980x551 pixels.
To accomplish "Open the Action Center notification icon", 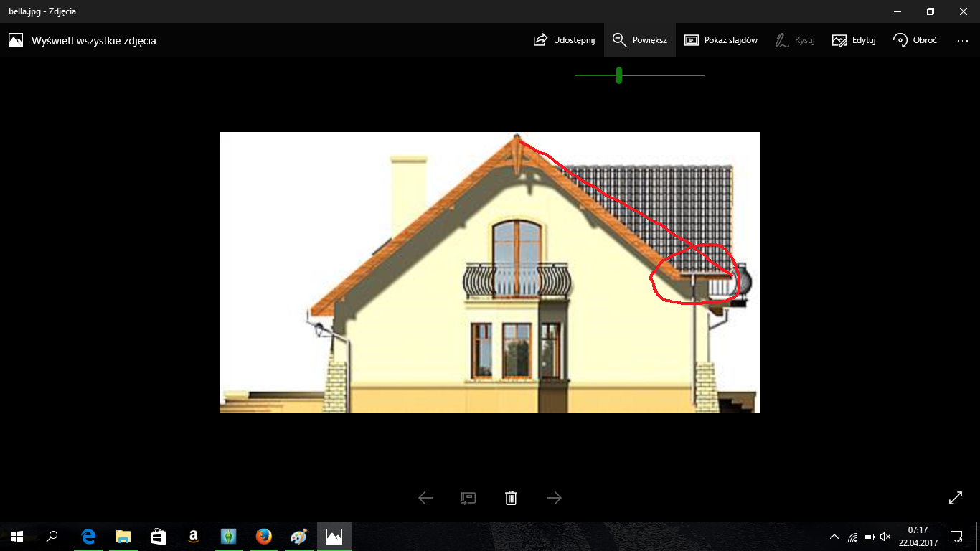I will 956,537.
